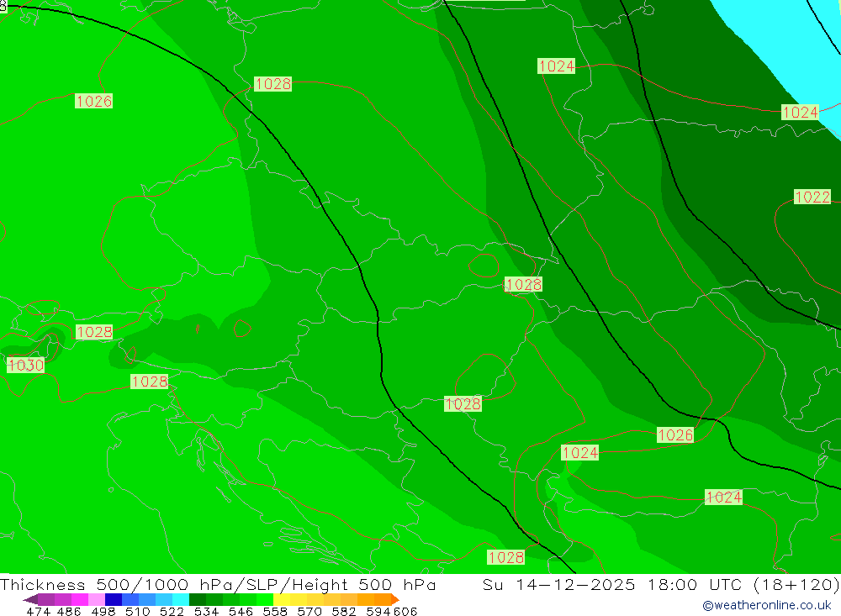Click the forecast date 'Su 14-12-2025 18:00 UTC (18+120)'
This screenshot has width=841, height=616.
click(661, 584)
